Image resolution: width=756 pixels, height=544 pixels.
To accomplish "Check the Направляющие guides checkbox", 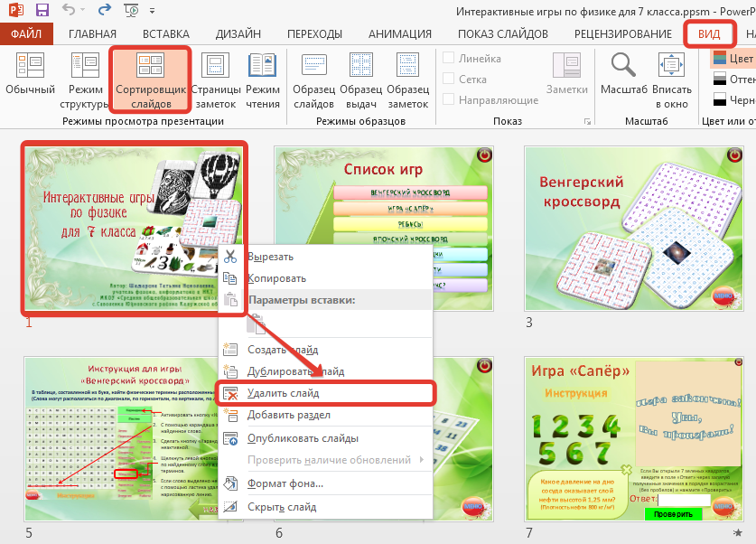I will coord(449,100).
